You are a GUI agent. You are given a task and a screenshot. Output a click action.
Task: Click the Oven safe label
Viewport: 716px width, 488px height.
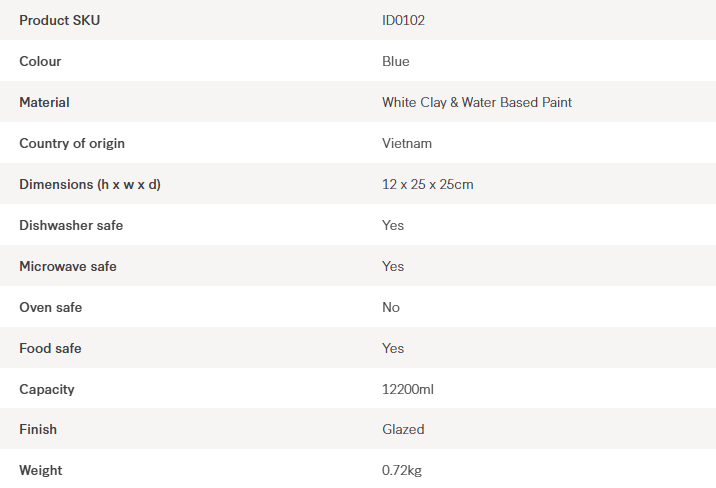[x=51, y=307]
